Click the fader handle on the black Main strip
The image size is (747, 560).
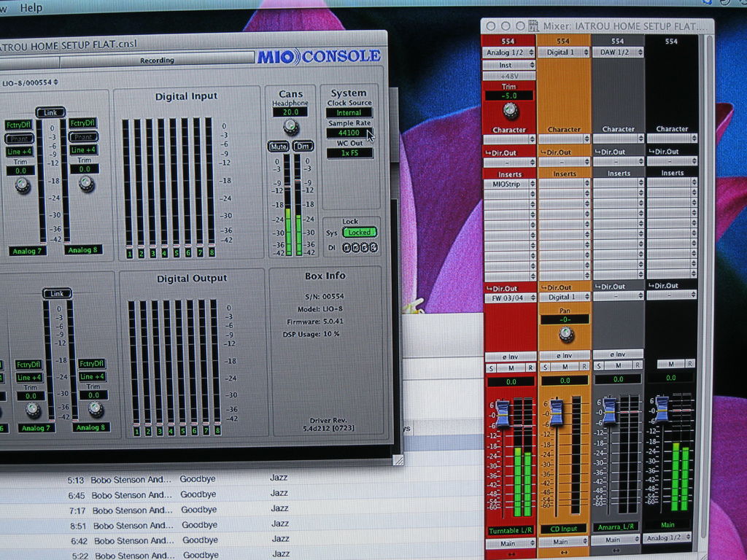pyautogui.click(x=662, y=408)
